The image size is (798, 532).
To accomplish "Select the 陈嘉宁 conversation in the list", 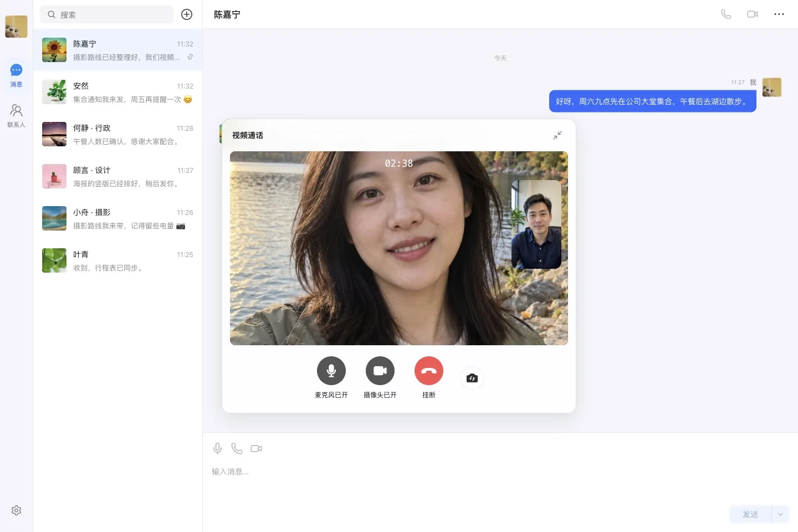I will pos(117,50).
